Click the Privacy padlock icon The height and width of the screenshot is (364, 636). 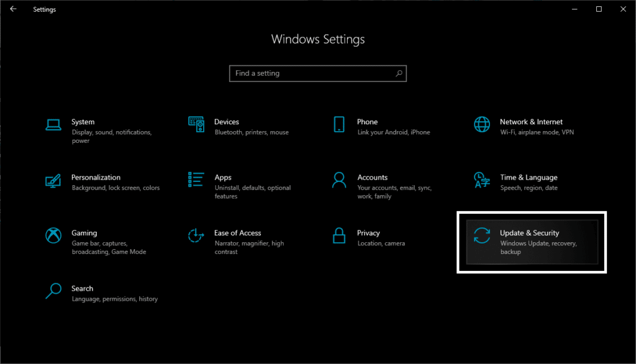coord(339,235)
